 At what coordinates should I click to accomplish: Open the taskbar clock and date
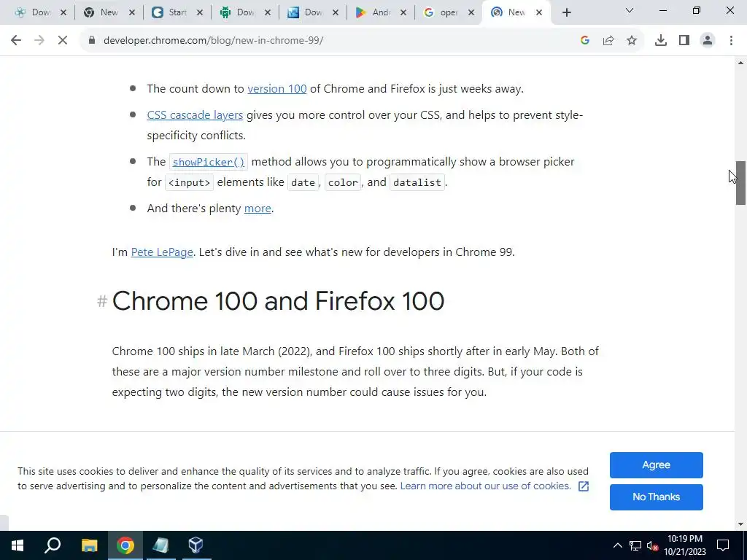(685, 545)
